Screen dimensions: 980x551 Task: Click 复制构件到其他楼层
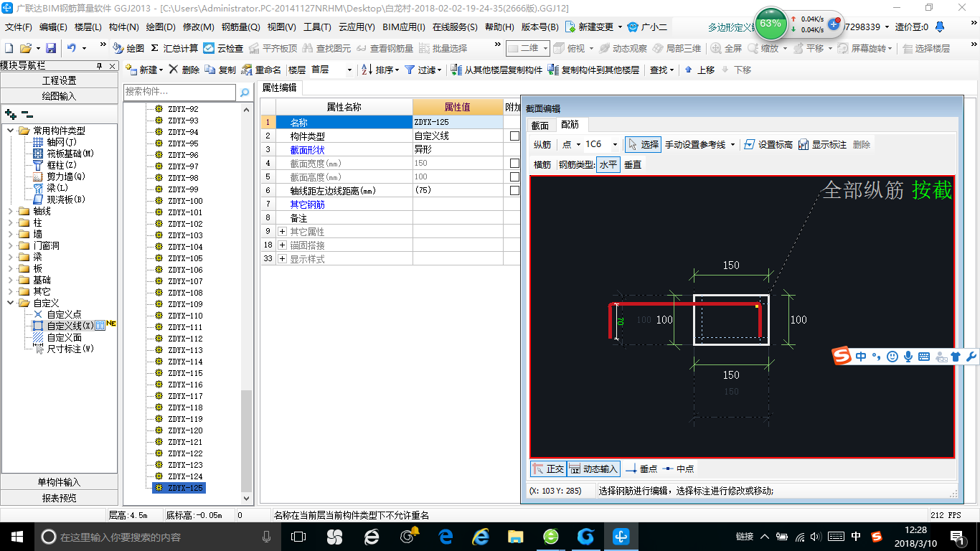pyautogui.click(x=593, y=70)
